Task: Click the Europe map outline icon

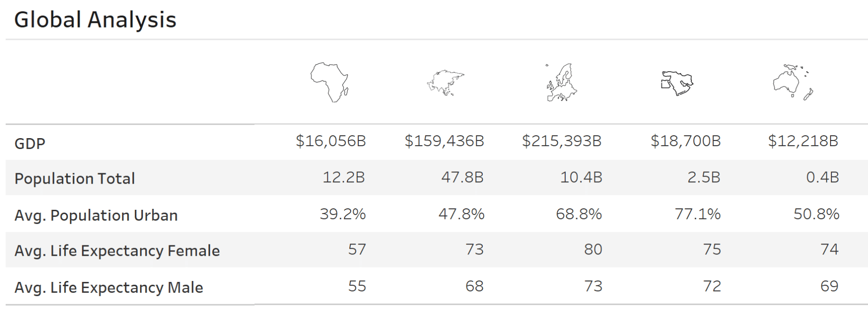Action: (561, 83)
